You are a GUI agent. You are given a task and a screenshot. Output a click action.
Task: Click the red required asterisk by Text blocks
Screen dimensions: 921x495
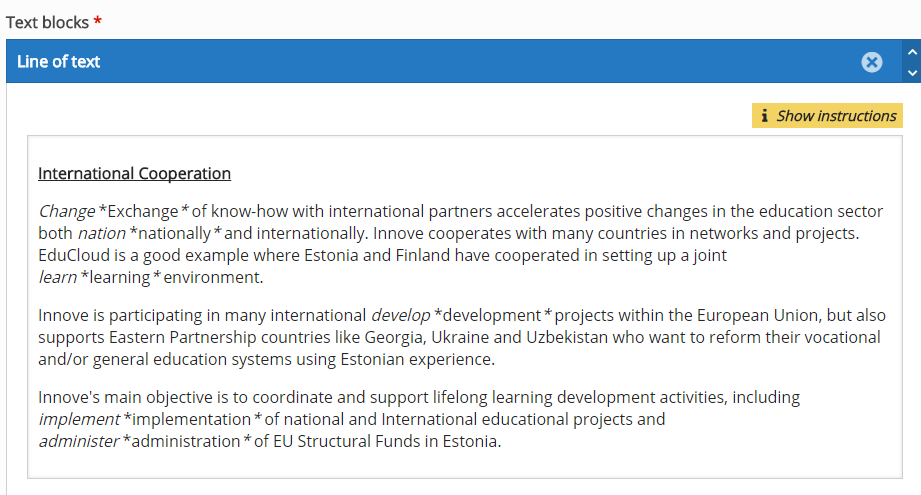(x=98, y=21)
